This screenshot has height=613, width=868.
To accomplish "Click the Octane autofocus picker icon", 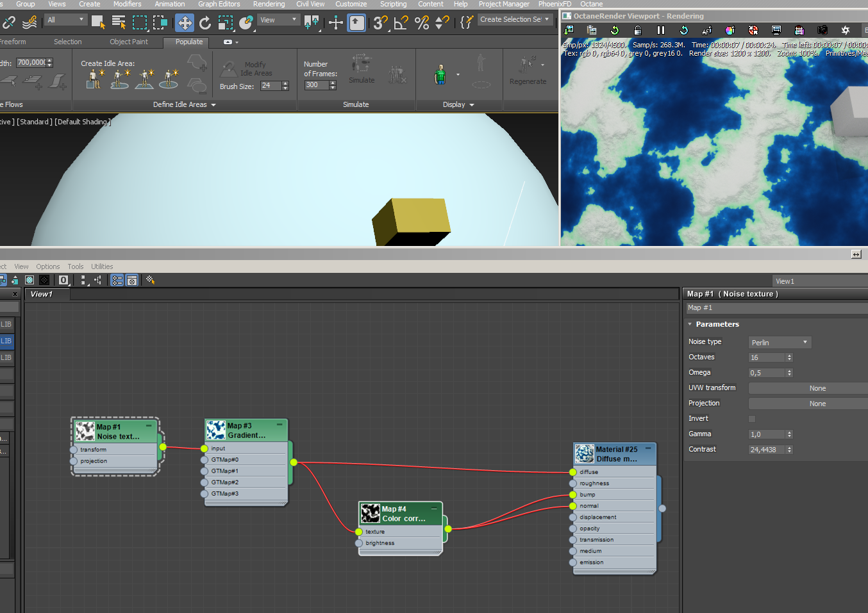I will tap(707, 30).
